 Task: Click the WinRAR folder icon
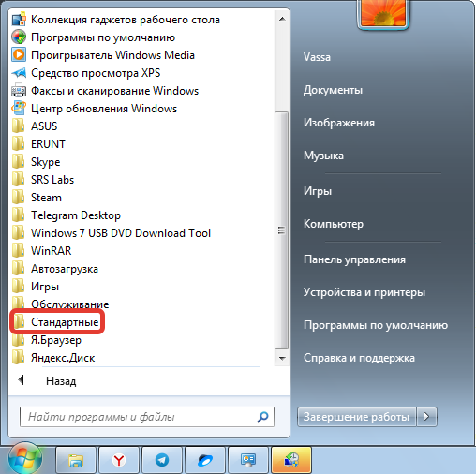pyautogui.click(x=19, y=251)
